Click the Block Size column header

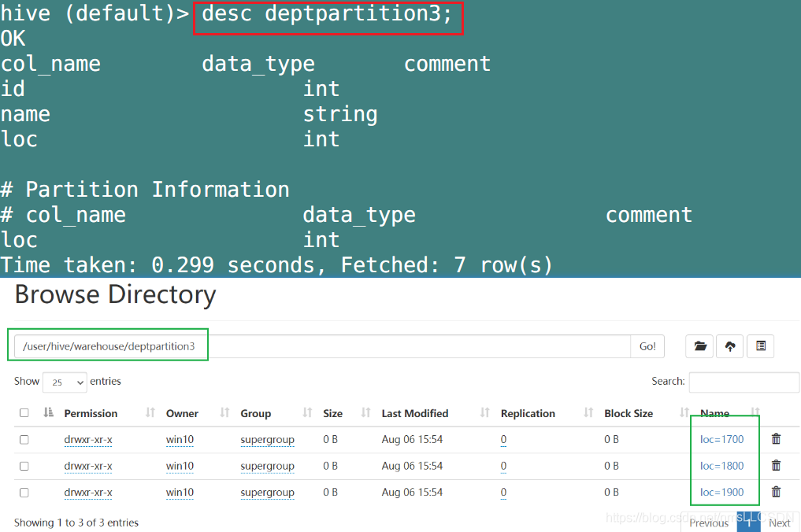[629, 413]
